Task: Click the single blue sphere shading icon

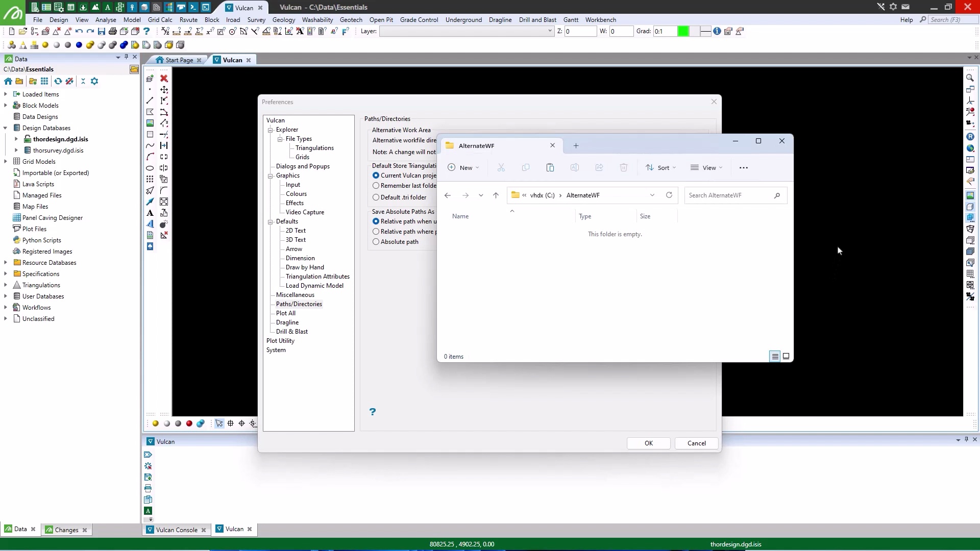Action: (79, 45)
